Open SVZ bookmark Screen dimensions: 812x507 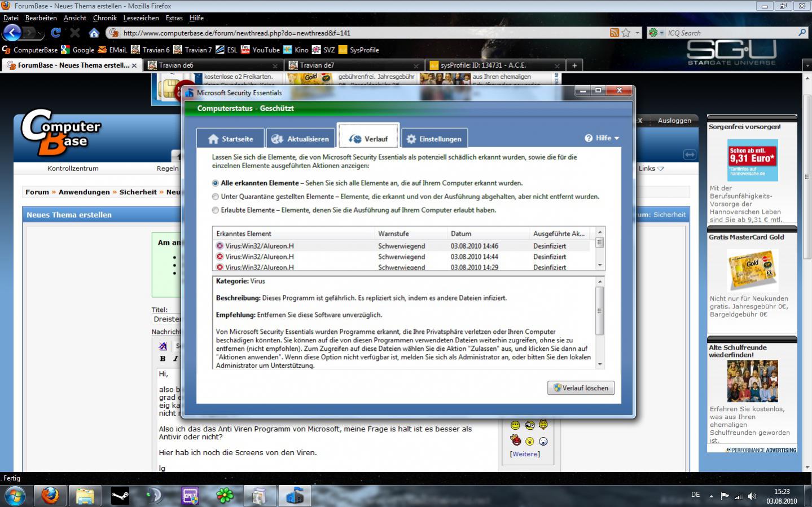[x=323, y=50]
